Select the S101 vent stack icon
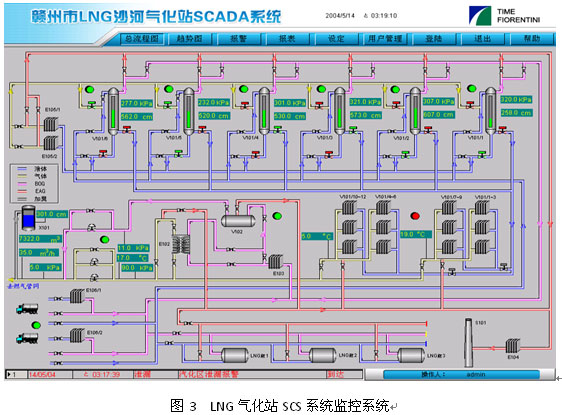Image resolution: width=562 pixels, height=415 pixels. pyautogui.click(x=468, y=343)
